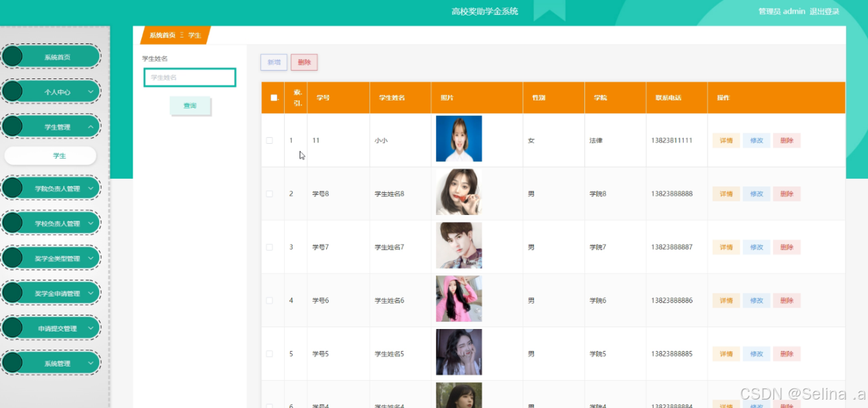Click 详情 for 学生姓名6

tap(726, 300)
